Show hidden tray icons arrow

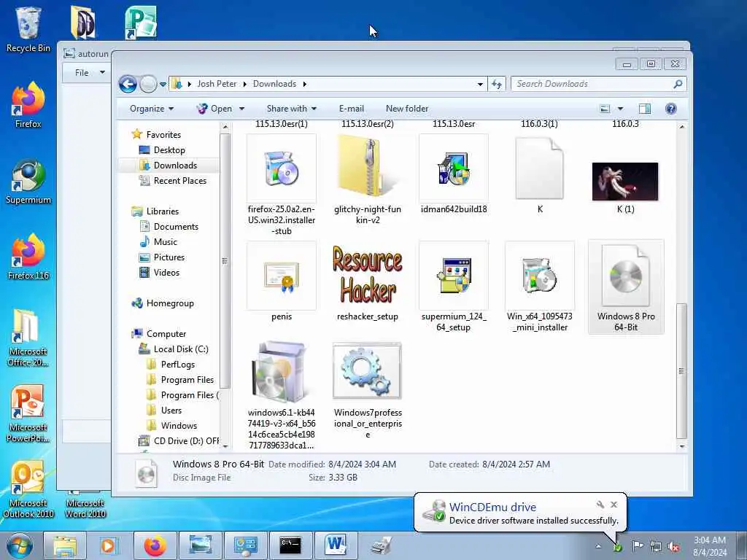(x=598, y=546)
